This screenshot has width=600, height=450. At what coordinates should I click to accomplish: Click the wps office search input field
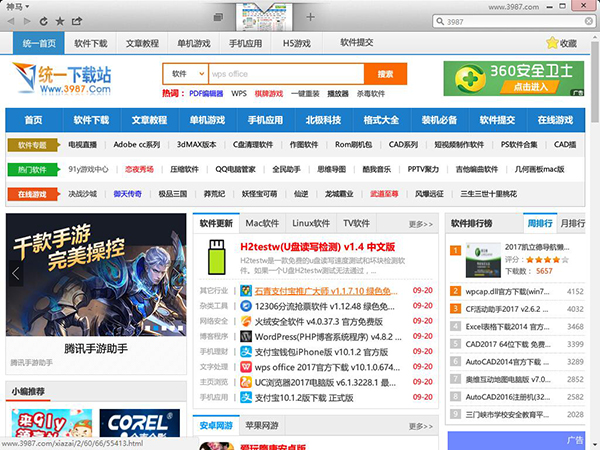pyautogui.click(x=284, y=74)
